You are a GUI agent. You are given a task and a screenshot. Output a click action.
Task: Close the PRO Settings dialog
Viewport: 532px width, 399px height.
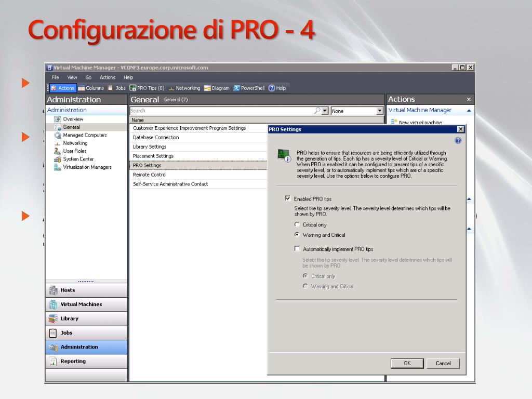pyautogui.click(x=460, y=129)
